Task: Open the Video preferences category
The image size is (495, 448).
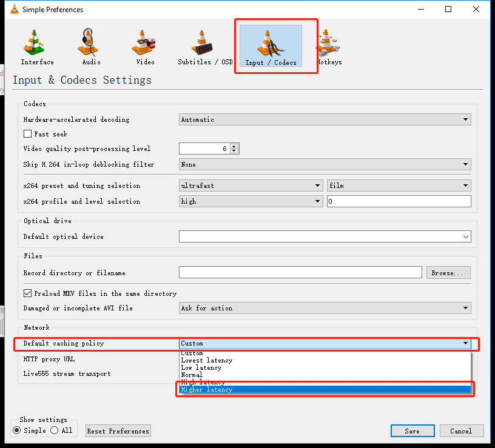Action: [x=145, y=47]
